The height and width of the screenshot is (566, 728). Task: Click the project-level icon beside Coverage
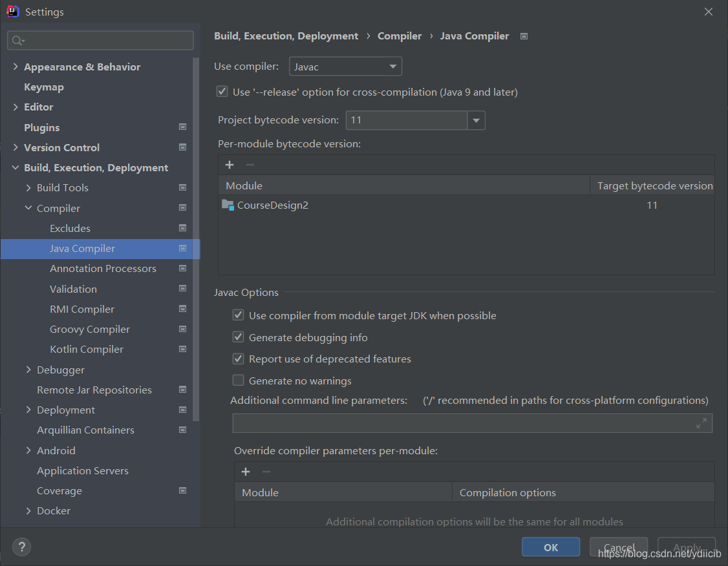click(182, 490)
